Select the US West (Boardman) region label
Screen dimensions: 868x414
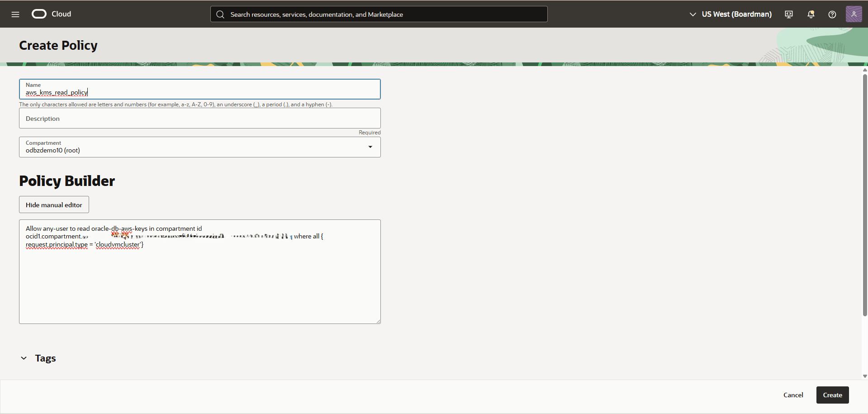click(736, 14)
